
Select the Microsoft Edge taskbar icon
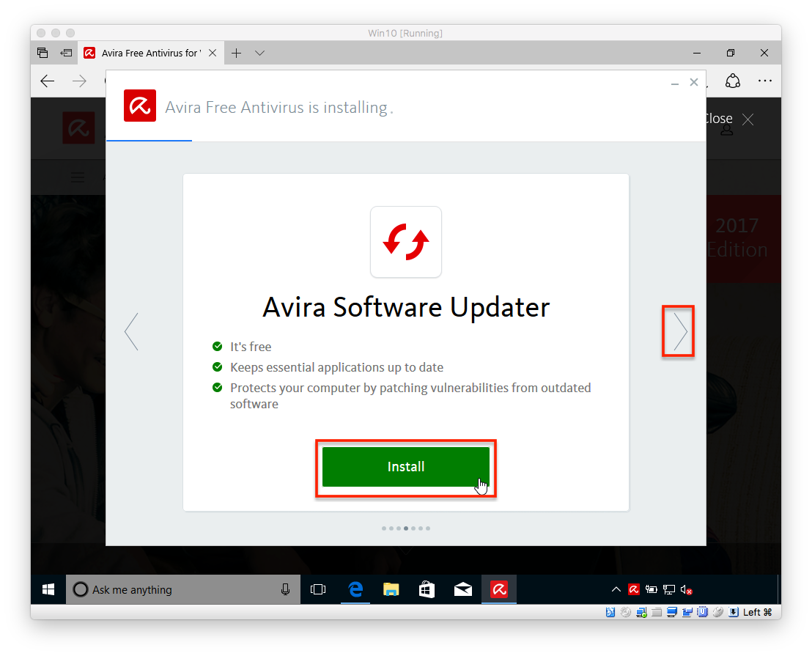[x=355, y=589]
